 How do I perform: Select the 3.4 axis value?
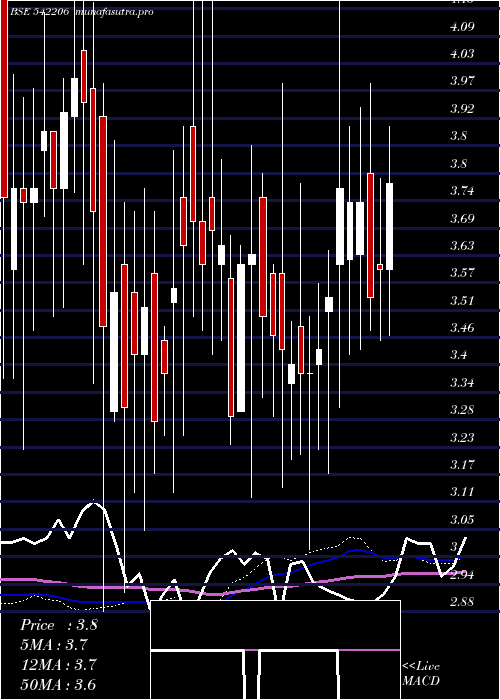click(x=459, y=355)
